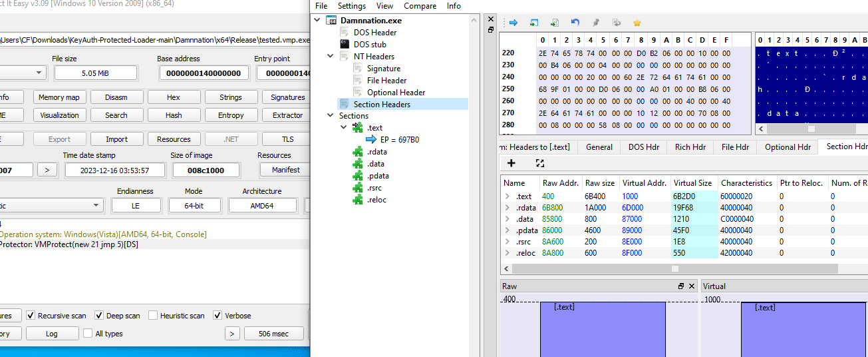The width and height of the screenshot is (868, 357).
Task: Select Optional Header in the tree
Action: (396, 93)
